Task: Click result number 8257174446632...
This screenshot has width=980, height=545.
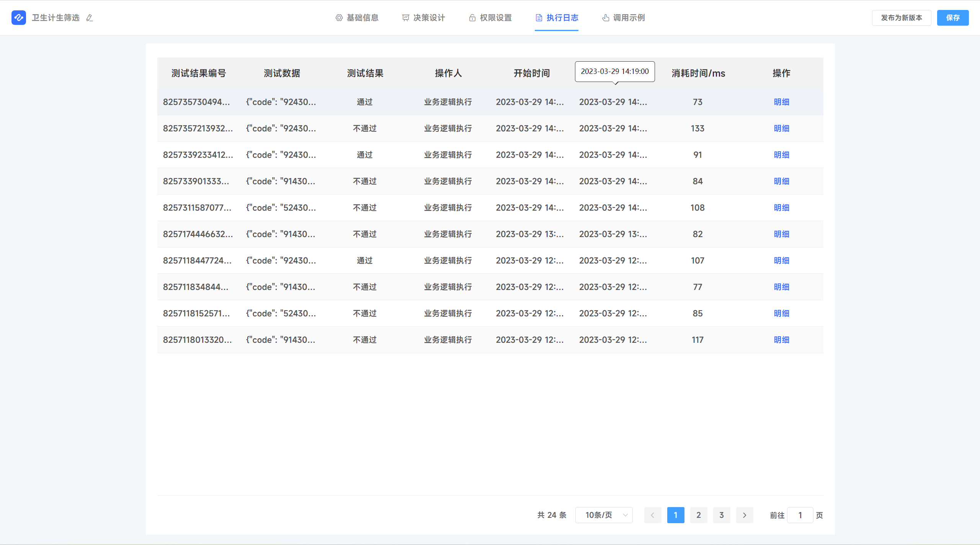Action: tap(198, 234)
